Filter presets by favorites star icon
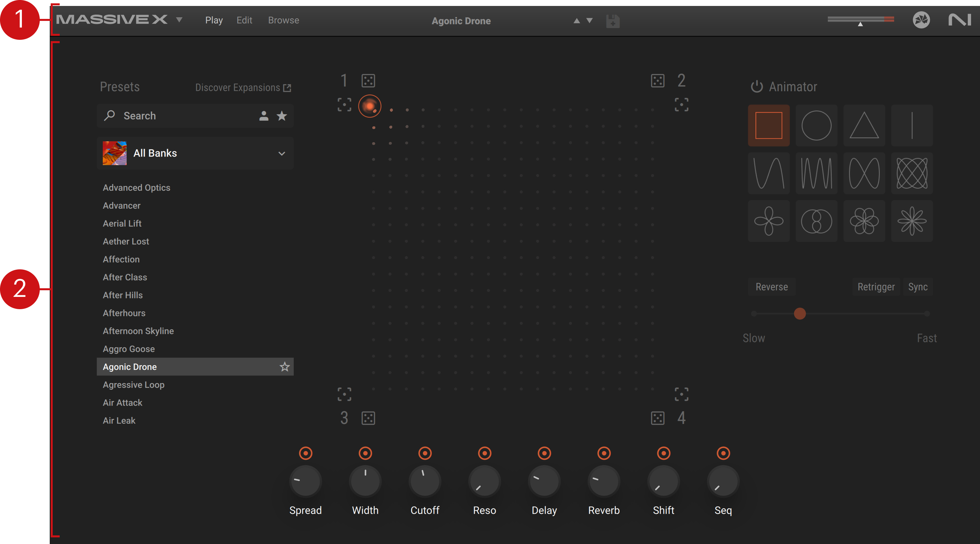 click(281, 116)
